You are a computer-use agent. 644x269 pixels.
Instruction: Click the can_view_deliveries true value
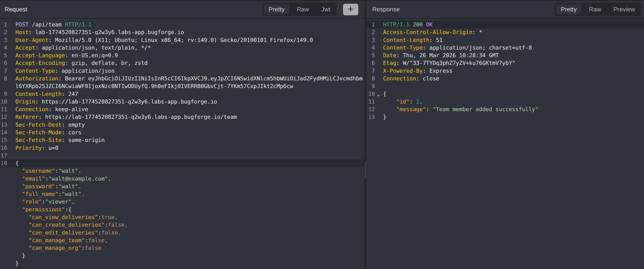[108, 217]
